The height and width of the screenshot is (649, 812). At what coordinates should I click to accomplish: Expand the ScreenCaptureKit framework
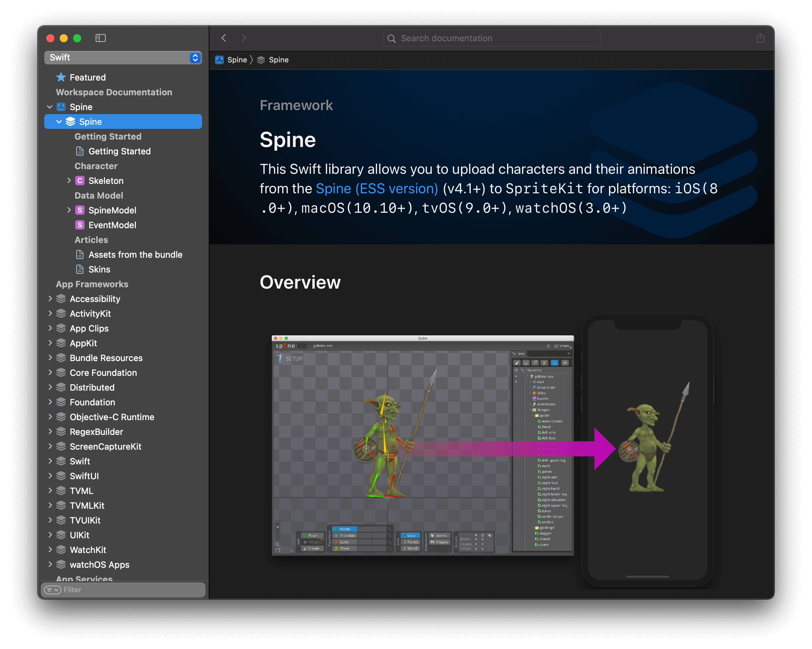click(50, 446)
